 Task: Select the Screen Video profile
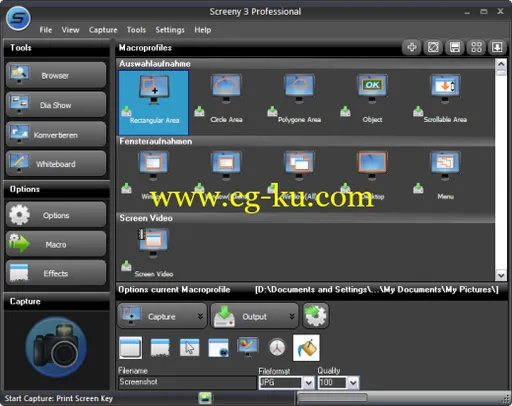coord(153,253)
